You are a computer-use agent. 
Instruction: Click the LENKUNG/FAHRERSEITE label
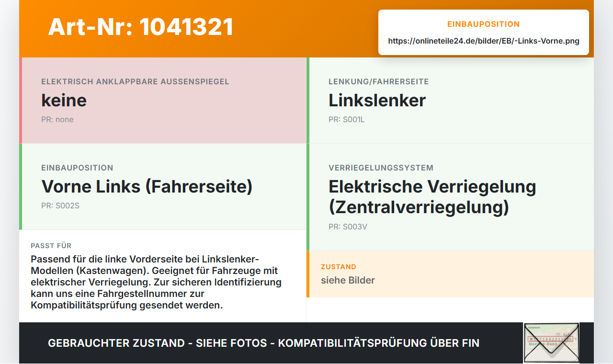click(x=378, y=82)
